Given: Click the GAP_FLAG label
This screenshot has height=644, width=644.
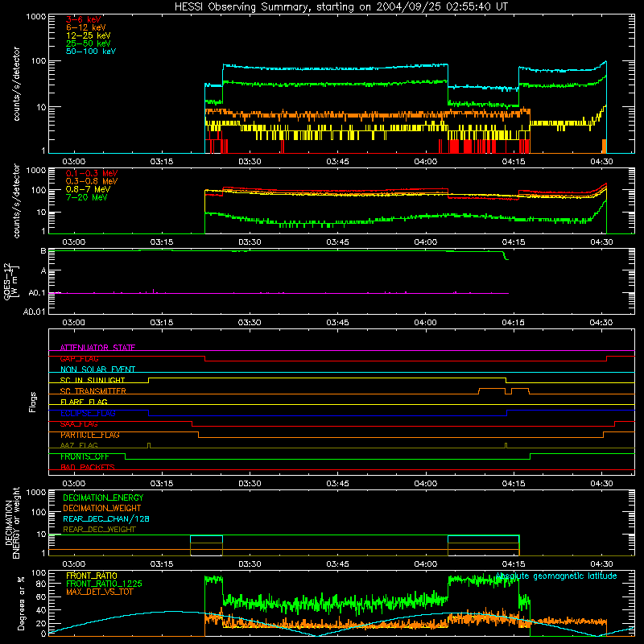Looking at the screenshot, I should click(x=79, y=358).
